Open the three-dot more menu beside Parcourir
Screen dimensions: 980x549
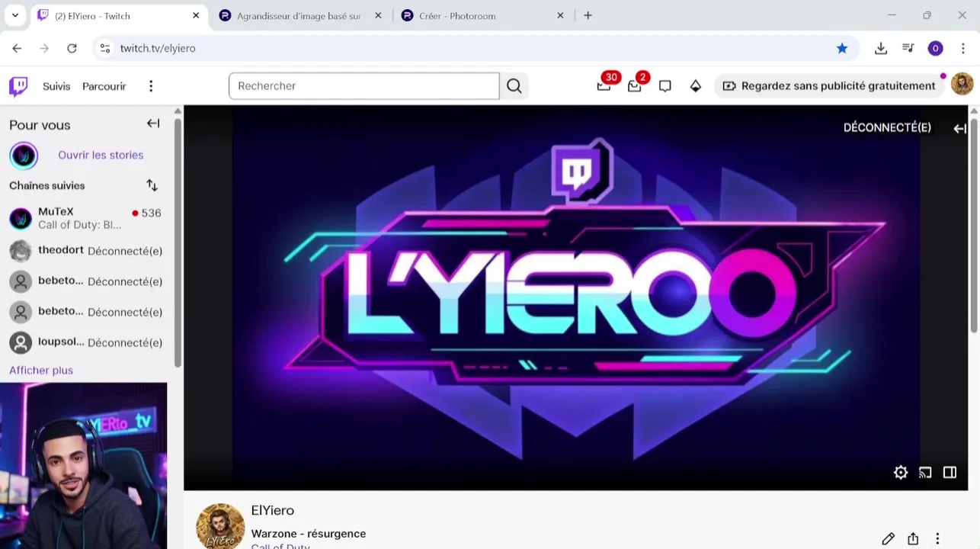tap(151, 86)
